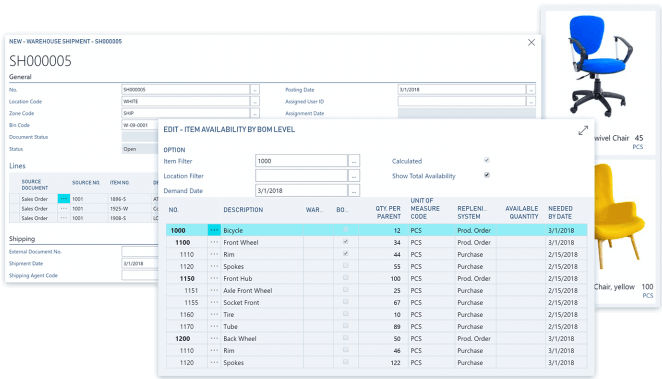The width and height of the screenshot is (662, 379).
Task: Open the Assigned User ID lookup button
Action: 531,101
